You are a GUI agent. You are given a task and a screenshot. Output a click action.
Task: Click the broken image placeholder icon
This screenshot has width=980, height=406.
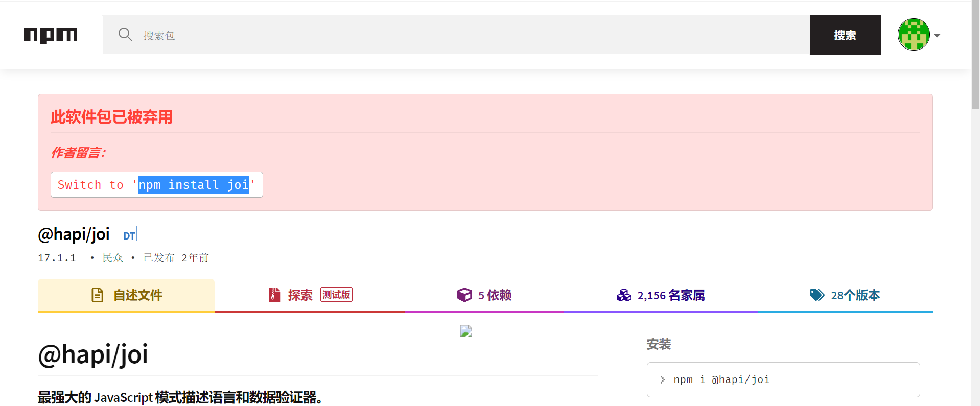(x=466, y=331)
